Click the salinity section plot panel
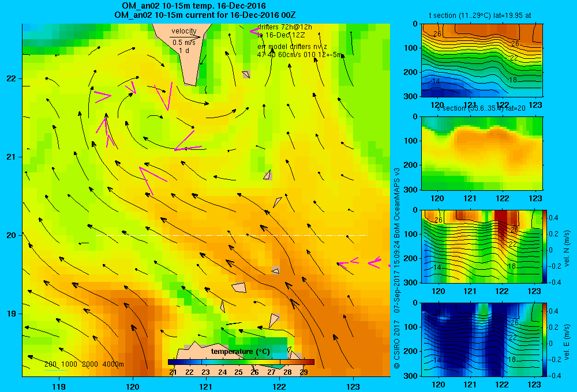 coord(482,153)
